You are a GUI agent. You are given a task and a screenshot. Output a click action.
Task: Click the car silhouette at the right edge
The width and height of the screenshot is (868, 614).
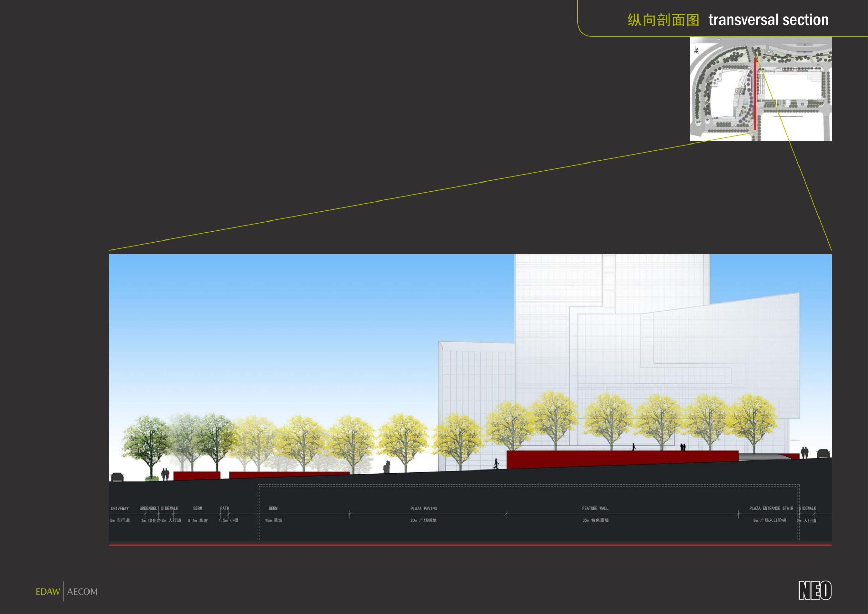[x=823, y=453]
